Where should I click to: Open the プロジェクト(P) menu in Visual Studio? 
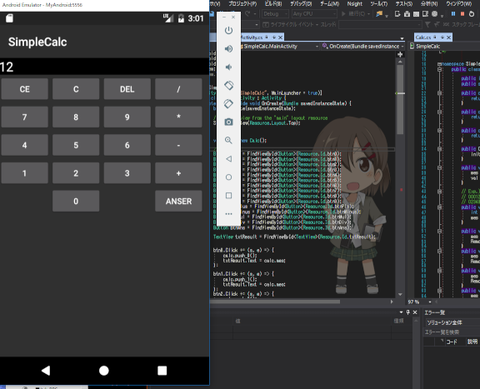pyautogui.click(x=243, y=4)
